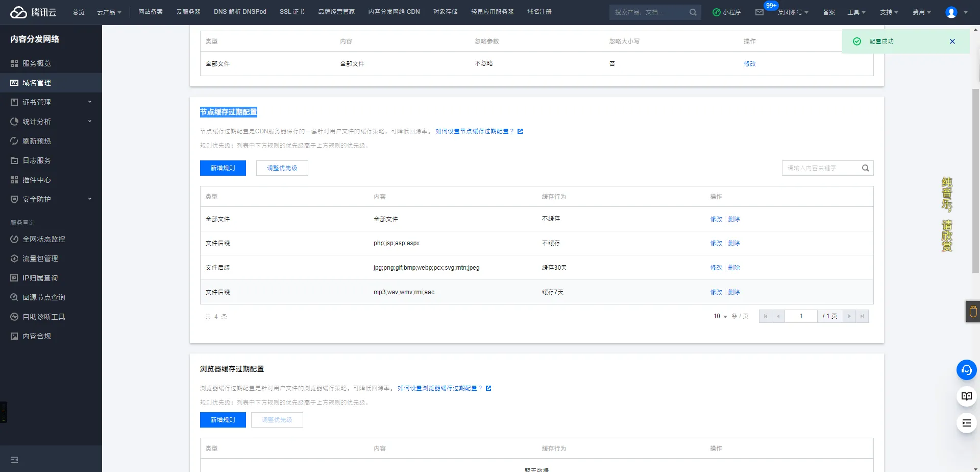The height and width of the screenshot is (472, 980).
Task: Click the blue headset customer service icon
Action: coord(966,370)
